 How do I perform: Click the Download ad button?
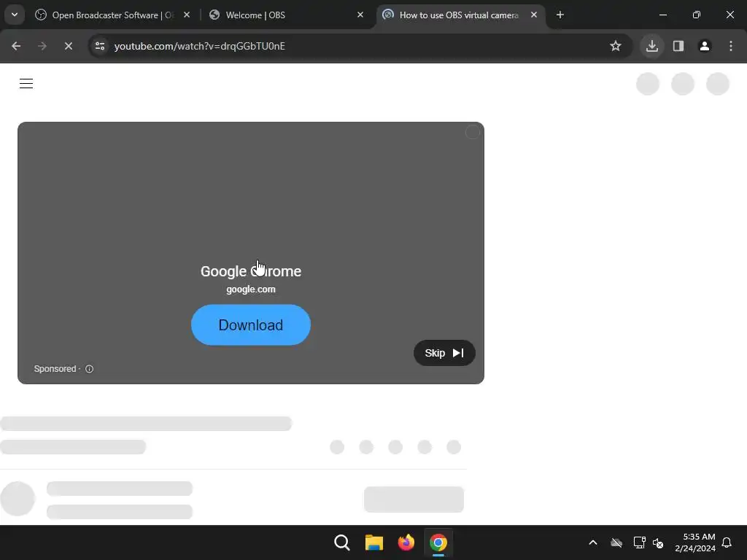(251, 324)
